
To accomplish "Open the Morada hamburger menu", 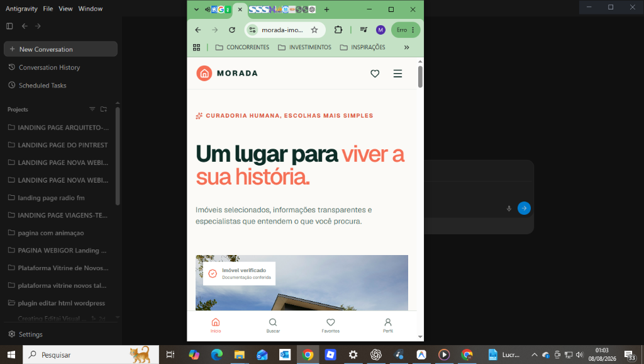I will (397, 74).
